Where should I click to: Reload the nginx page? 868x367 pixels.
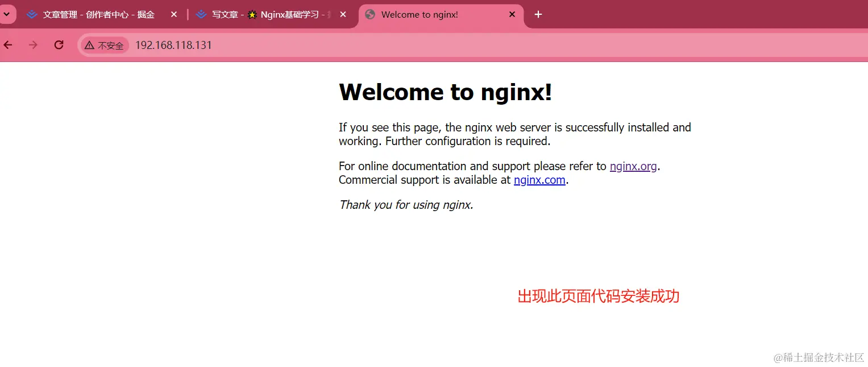point(59,45)
